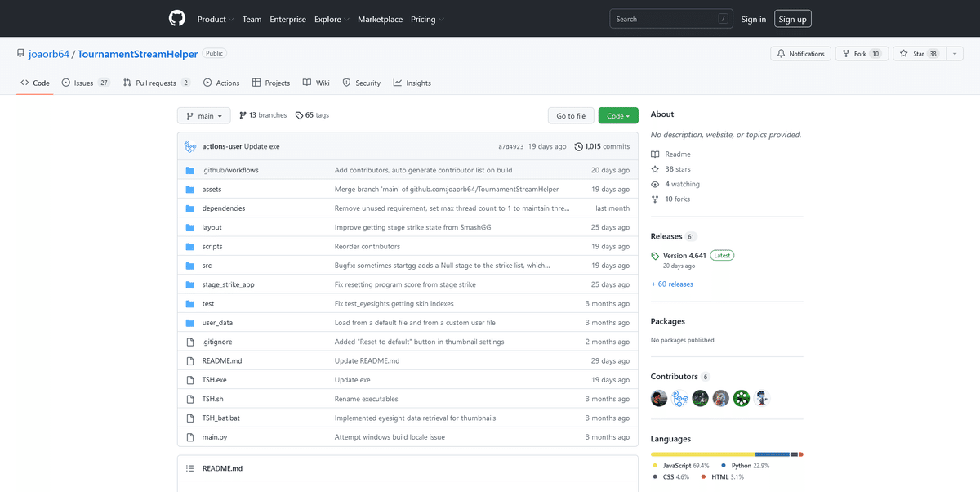The image size is (980, 492).
Task: Switch to the Actions tab
Action: (x=221, y=83)
